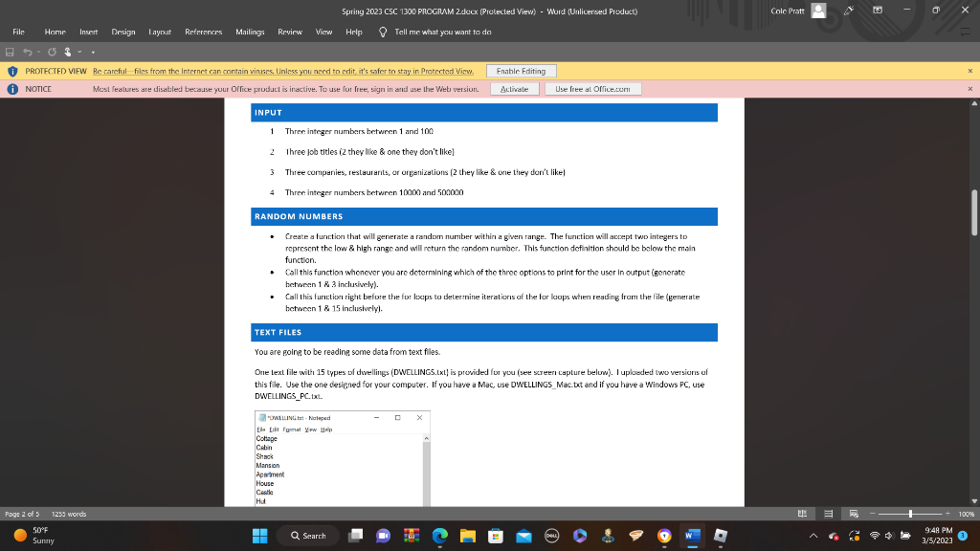The width and height of the screenshot is (980, 551).
Task: Click the zoom in plus button
Action: coord(947,514)
